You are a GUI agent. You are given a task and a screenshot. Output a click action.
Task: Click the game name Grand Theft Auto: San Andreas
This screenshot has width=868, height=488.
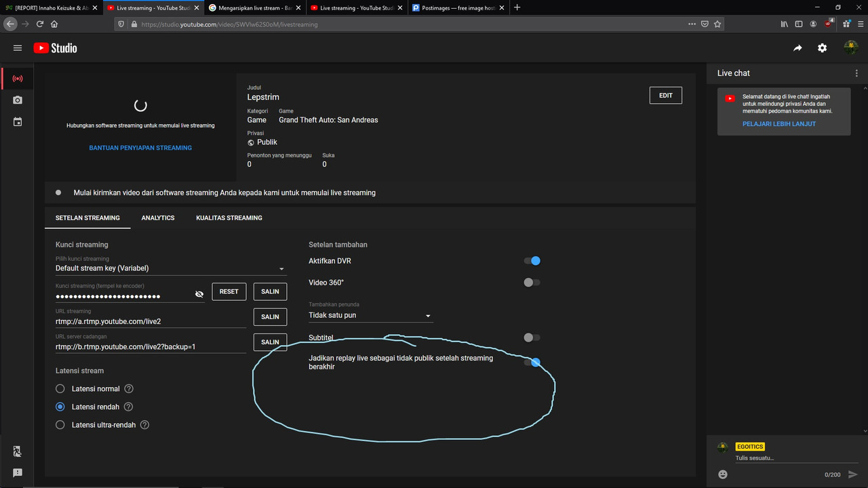(x=328, y=120)
